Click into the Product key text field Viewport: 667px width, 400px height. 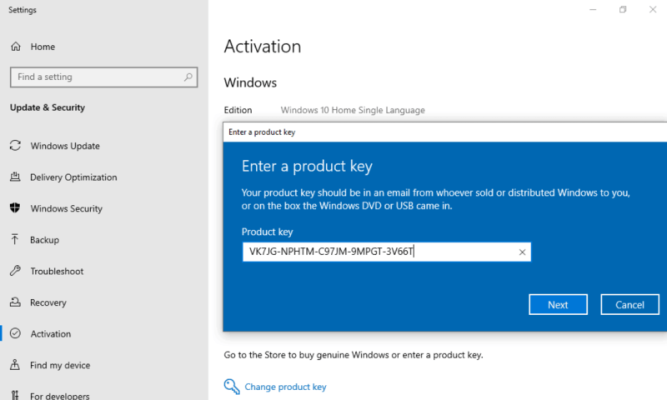point(380,252)
